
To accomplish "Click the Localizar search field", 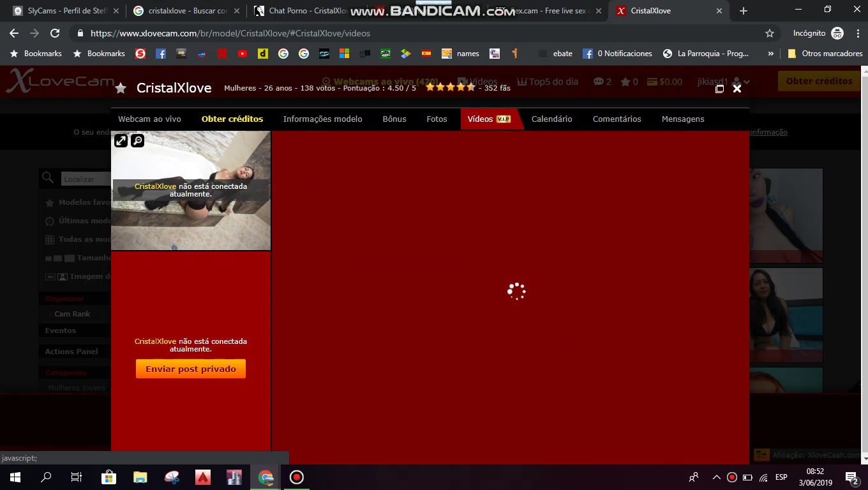I will click(86, 179).
